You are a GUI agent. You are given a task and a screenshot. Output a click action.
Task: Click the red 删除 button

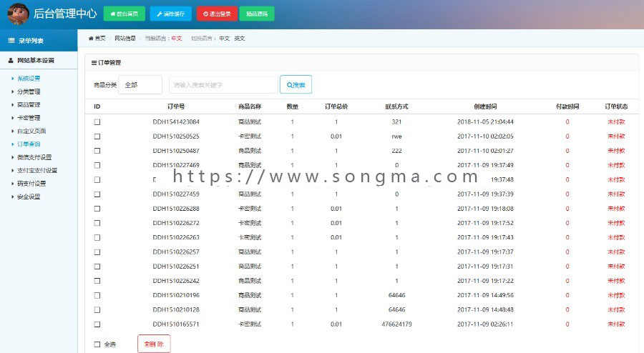click(154, 344)
